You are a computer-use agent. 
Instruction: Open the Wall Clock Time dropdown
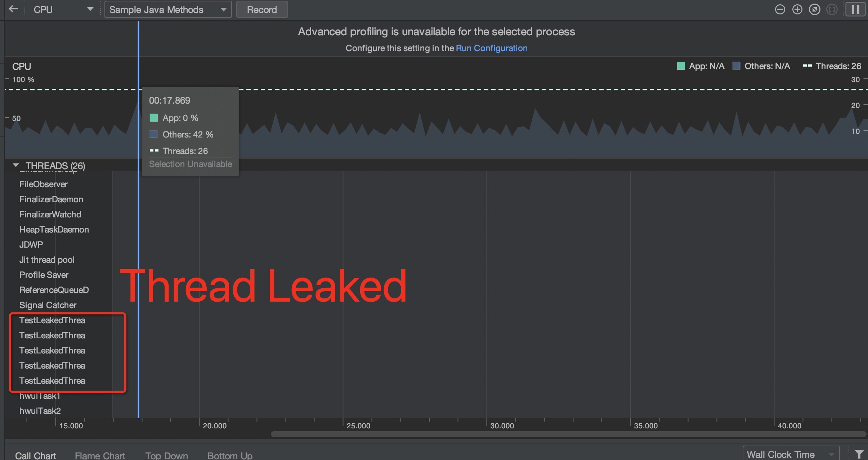pos(791,454)
